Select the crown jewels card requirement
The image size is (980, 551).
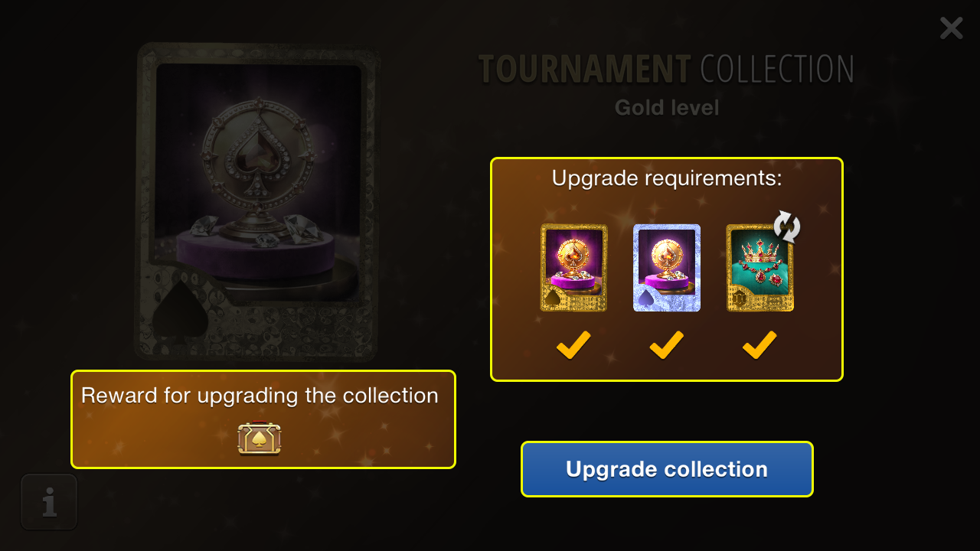point(759,268)
